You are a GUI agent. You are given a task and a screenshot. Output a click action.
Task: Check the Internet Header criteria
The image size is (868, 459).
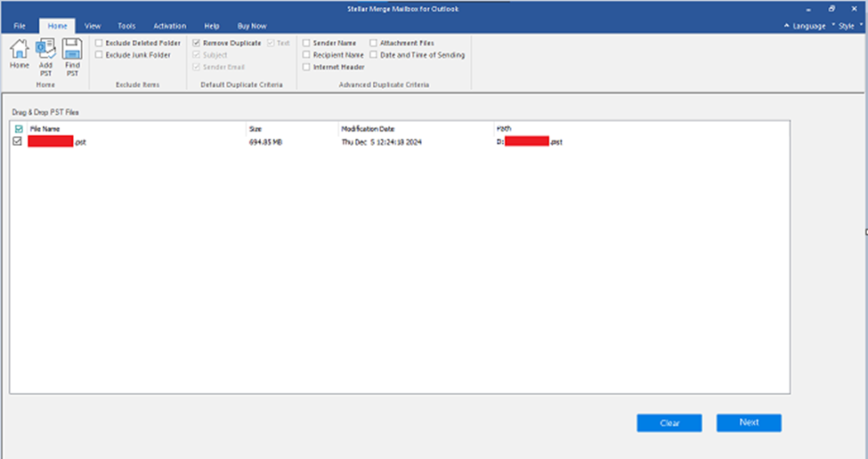[306, 67]
